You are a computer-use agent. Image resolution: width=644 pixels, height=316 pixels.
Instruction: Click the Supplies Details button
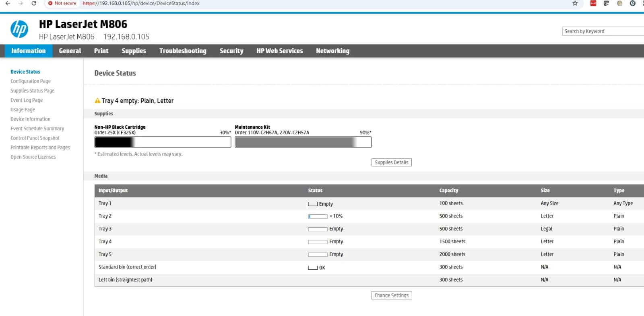tap(392, 162)
